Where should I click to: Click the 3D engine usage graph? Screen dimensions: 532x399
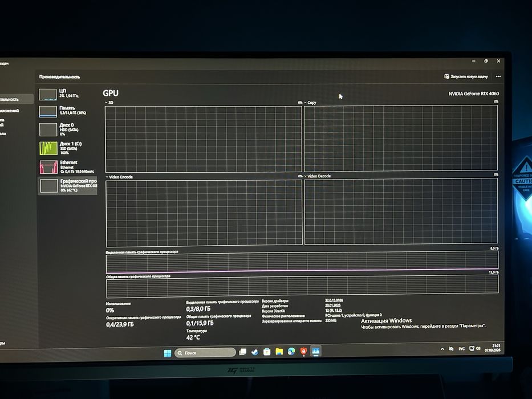(x=204, y=139)
